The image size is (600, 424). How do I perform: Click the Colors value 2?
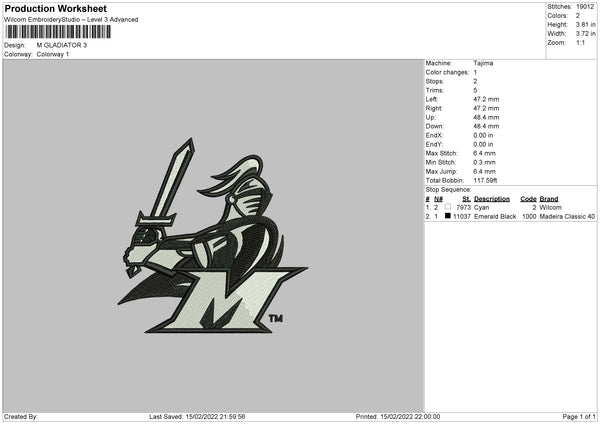(578, 16)
